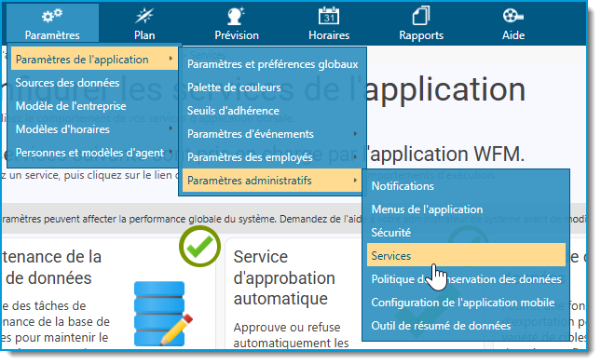Open the Paramètres menu label

click(x=52, y=35)
